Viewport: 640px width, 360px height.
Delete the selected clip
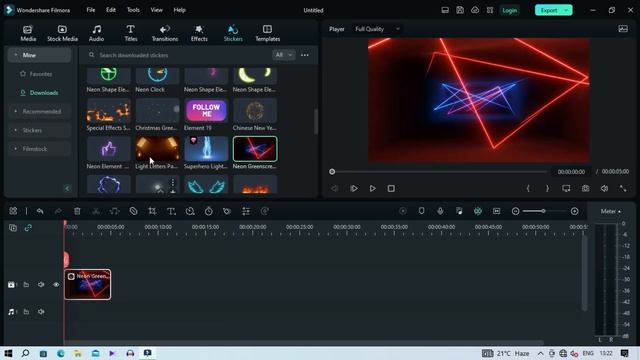tap(77, 211)
